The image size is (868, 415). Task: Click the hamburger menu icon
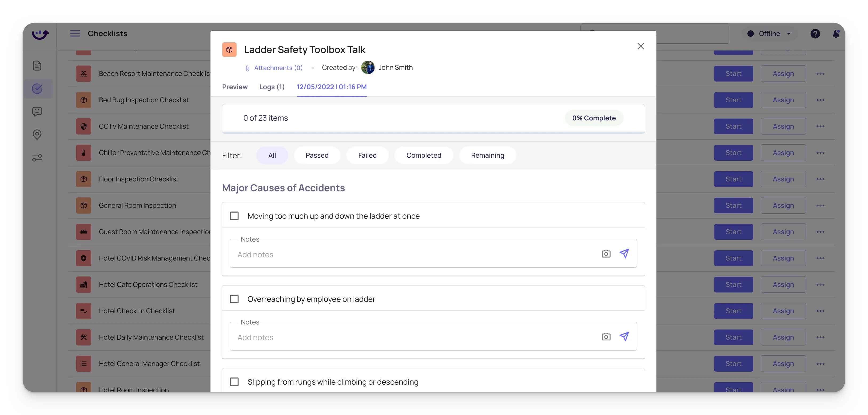(75, 33)
